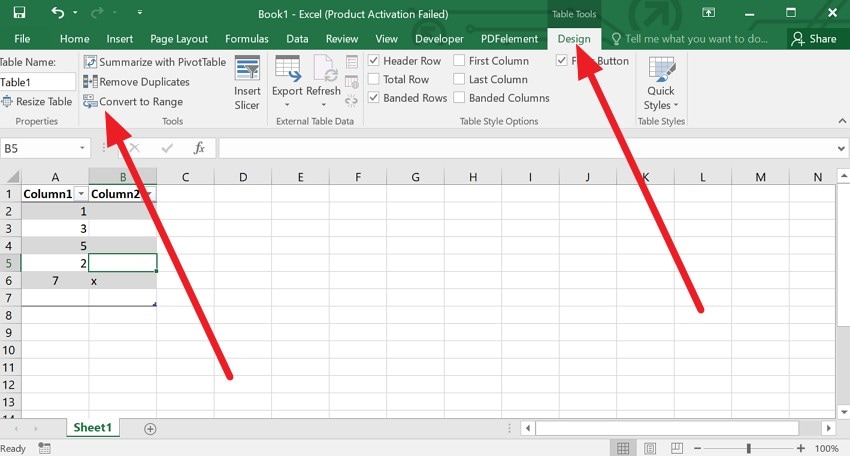
Task: Open Ribbon Display Options icon
Action: coord(708,12)
